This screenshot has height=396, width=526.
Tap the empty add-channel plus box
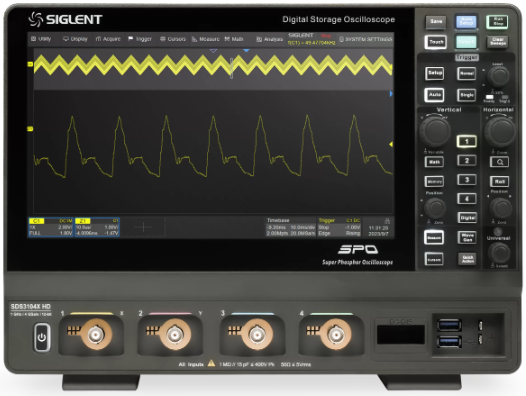(143, 227)
